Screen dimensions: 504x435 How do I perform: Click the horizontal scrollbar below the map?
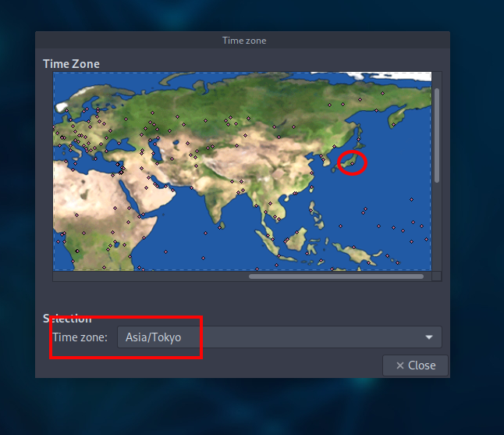point(336,276)
